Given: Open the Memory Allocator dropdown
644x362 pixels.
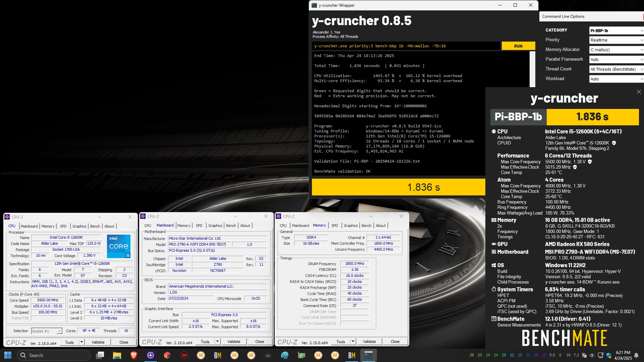Looking at the screenshot, I should (x=616, y=50).
